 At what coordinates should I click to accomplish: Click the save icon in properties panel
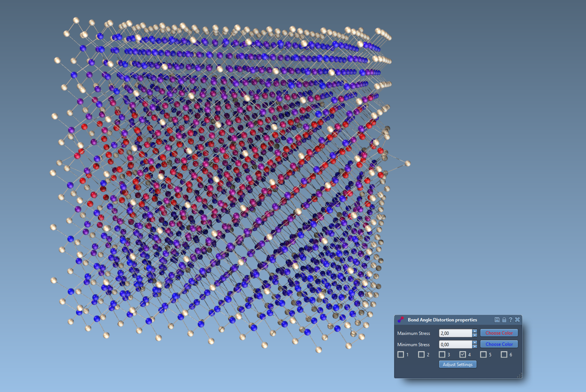[497, 320]
